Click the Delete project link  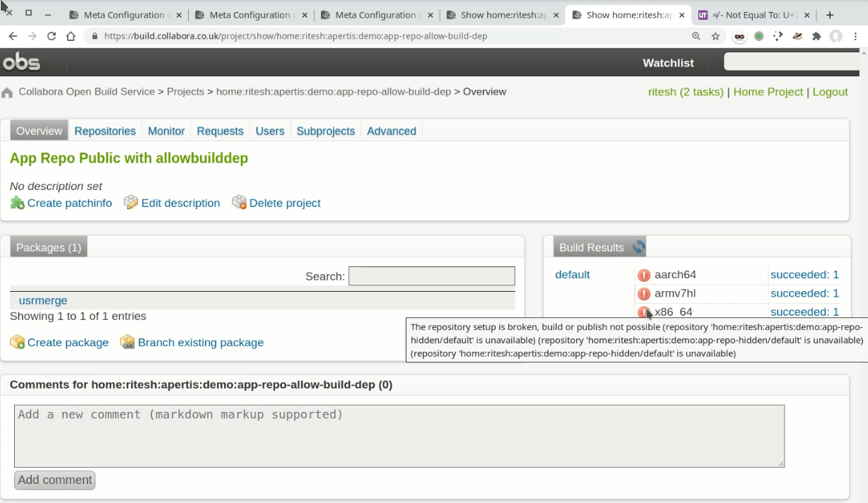pyautogui.click(x=285, y=203)
